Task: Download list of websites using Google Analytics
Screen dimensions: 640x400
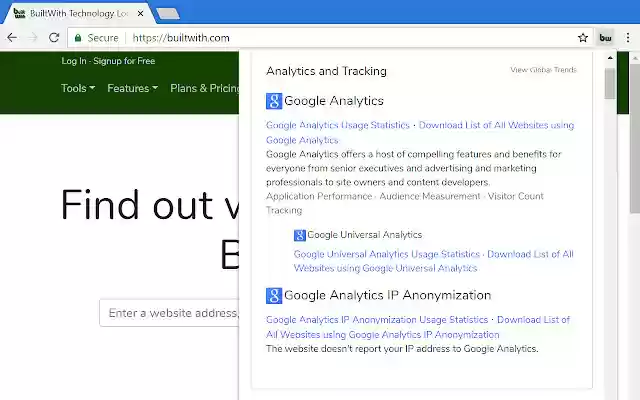Action: 496,125
